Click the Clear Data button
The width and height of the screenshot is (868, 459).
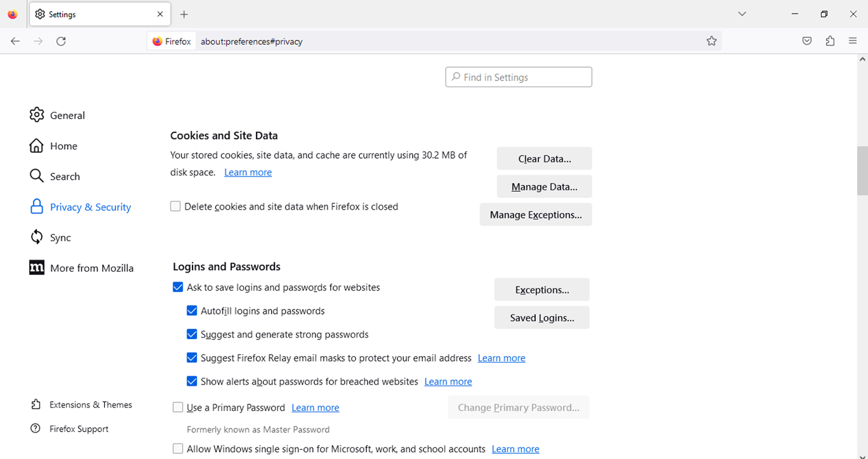pyautogui.click(x=544, y=159)
